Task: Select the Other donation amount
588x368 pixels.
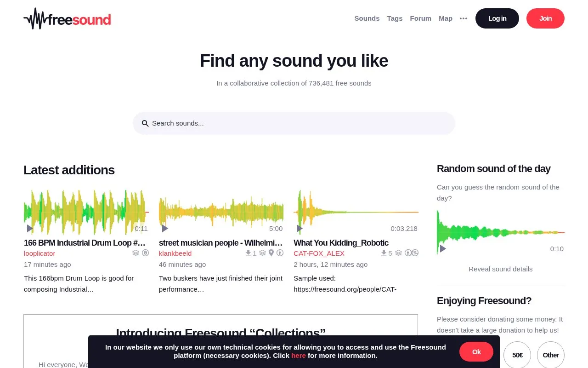Action: tap(551, 355)
